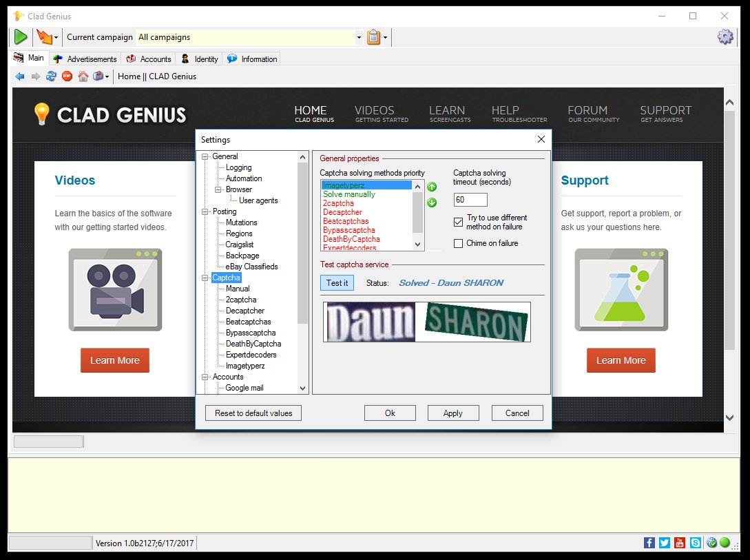Click the web page vertical scrollbar
This screenshot has height=560, width=750.
coord(729,231)
